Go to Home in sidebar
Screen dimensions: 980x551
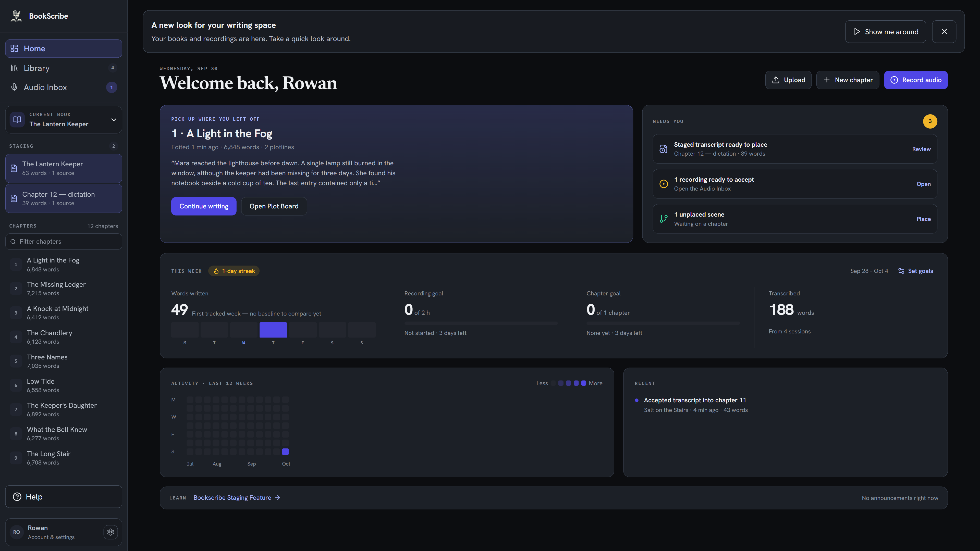point(64,48)
